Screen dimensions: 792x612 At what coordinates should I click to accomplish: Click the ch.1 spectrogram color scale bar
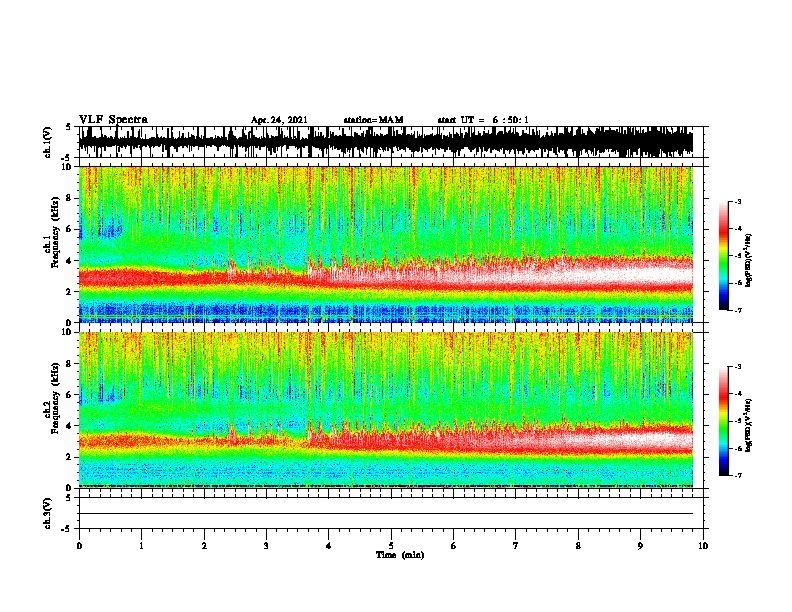[723, 256]
